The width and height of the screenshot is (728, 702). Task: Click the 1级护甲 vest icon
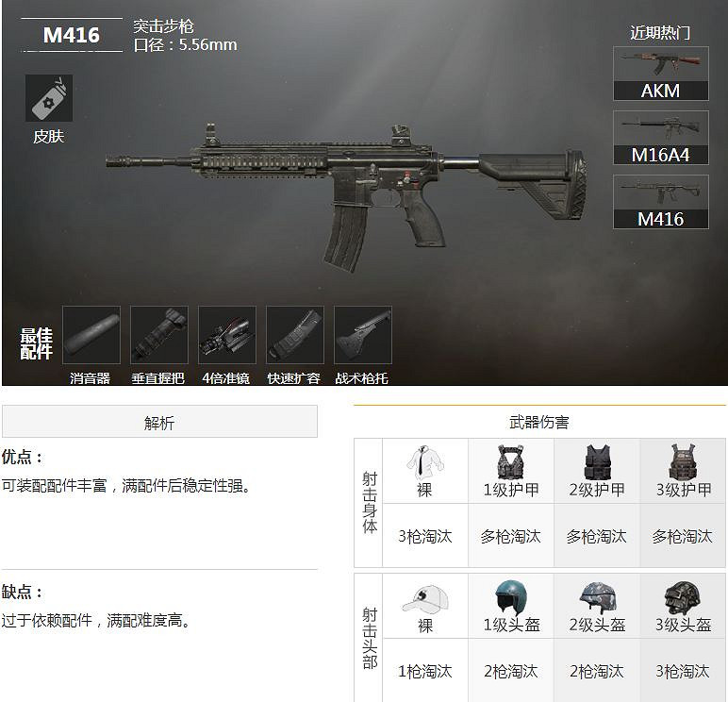point(511,461)
